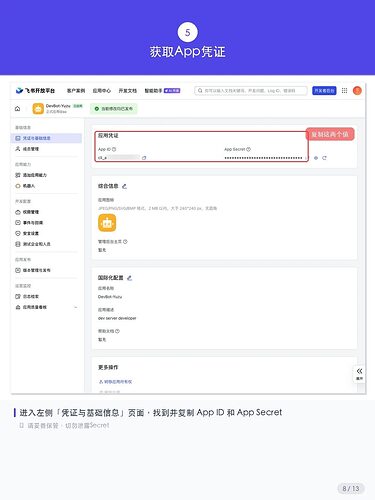Go to the home icon
The height and width of the screenshot is (500, 375).
tap(18, 109)
